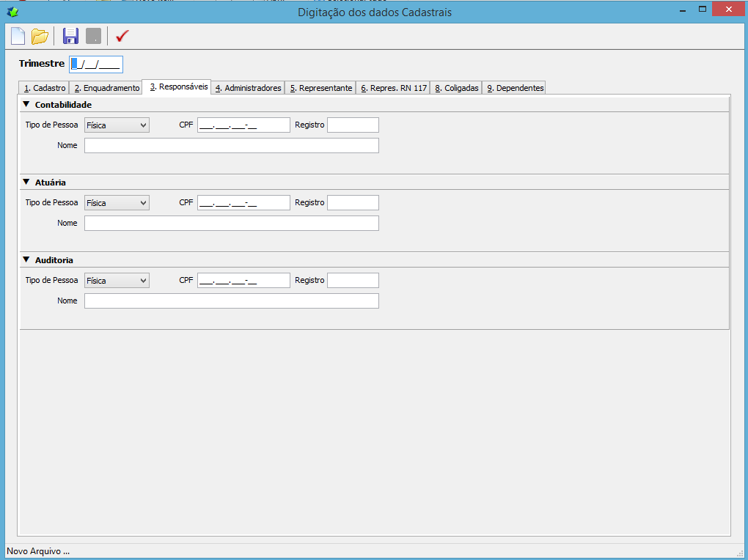Collapse the Atuária section triangle
The width and height of the screenshot is (748, 560).
point(26,182)
